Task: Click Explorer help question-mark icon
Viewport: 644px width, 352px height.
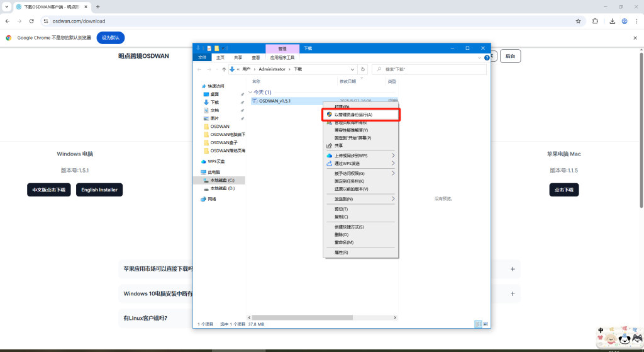Action: pyautogui.click(x=487, y=57)
